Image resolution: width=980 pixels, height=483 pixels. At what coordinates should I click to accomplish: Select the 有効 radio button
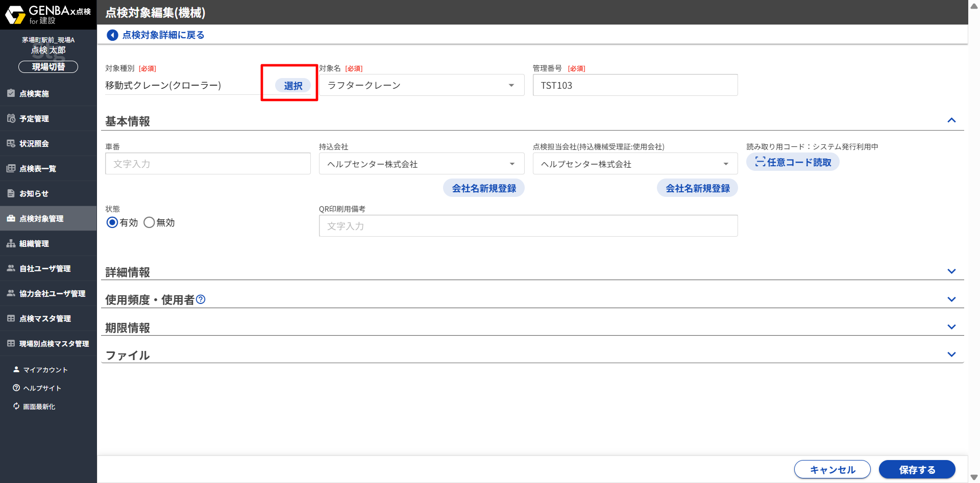[x=112, y=222]
